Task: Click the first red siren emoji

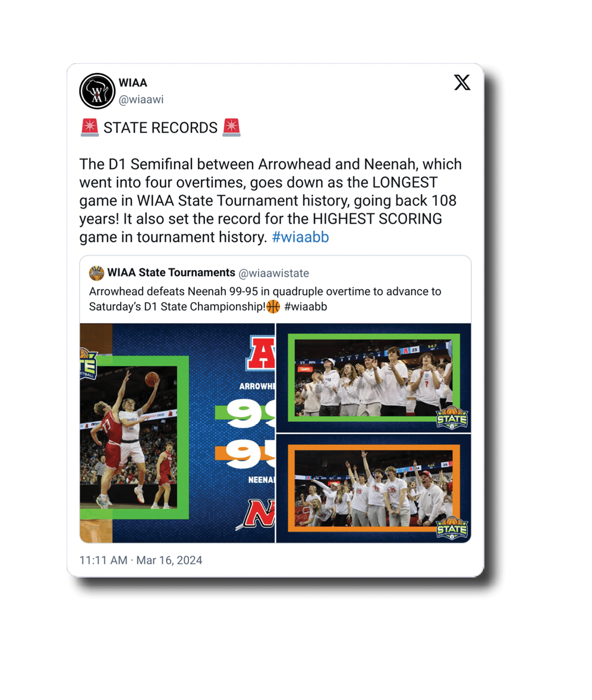Action: point(90,127)
